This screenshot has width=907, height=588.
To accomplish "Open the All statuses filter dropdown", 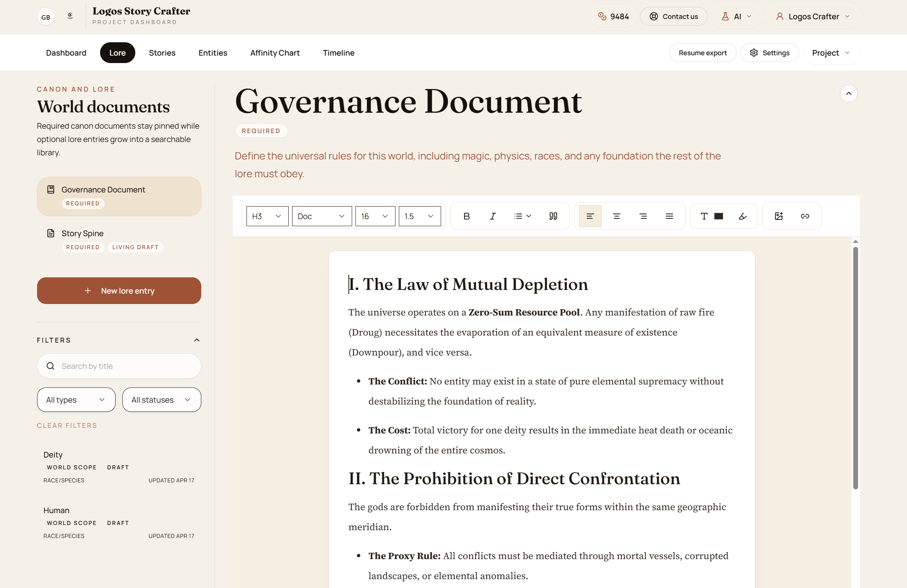I will pyautogui.click(x=162, y=400).
